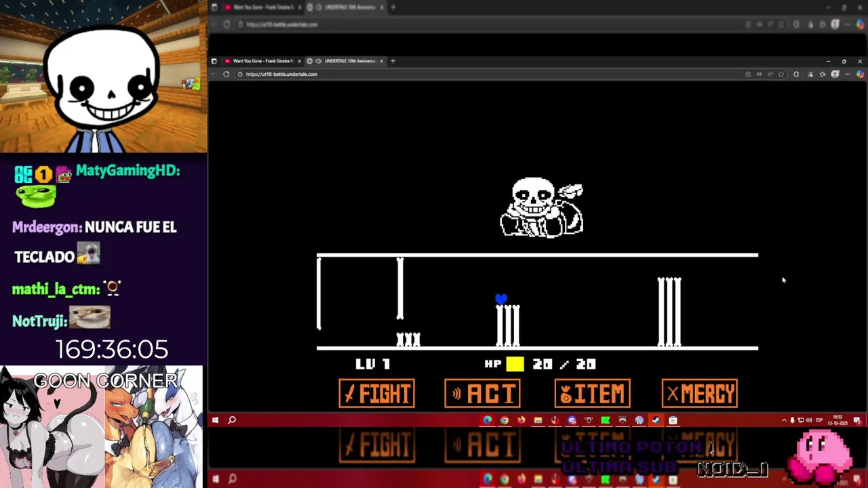Screen dimensions: 868x488
Task: Click the NotTruji chat username
Action: point(39,321)
